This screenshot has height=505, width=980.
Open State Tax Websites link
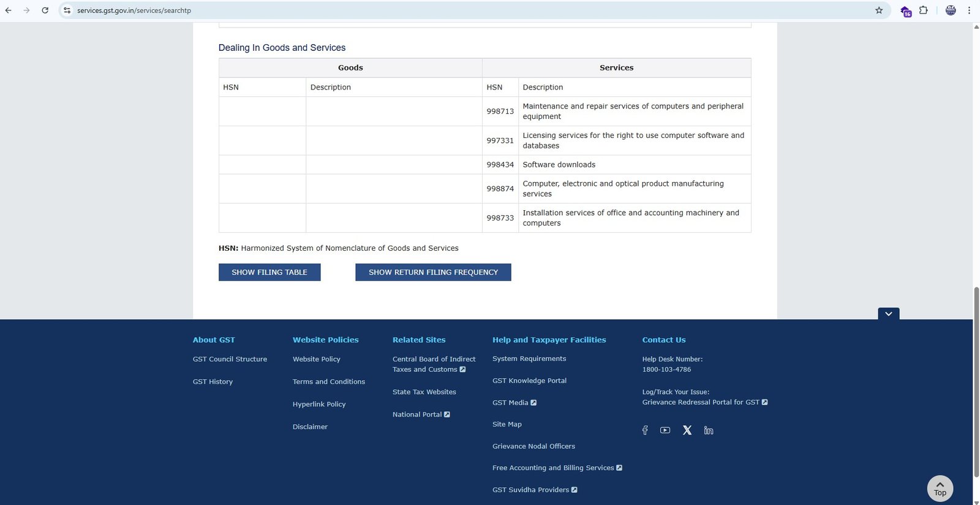(x=424, y=392)
